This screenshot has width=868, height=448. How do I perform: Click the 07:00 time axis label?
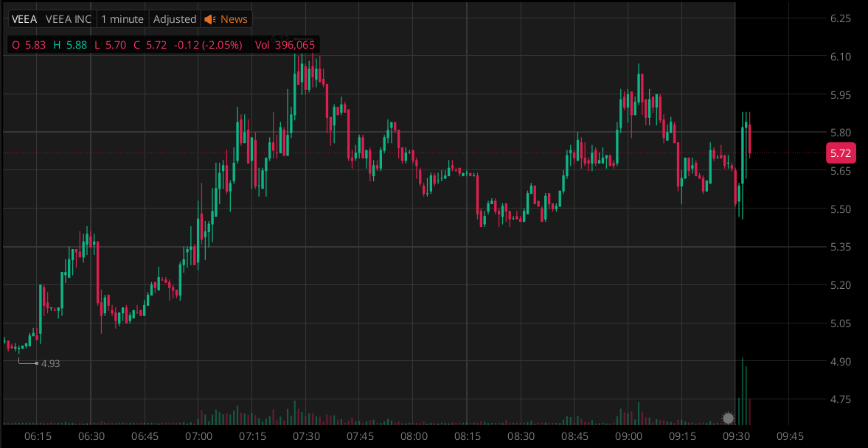click(198, 436)
